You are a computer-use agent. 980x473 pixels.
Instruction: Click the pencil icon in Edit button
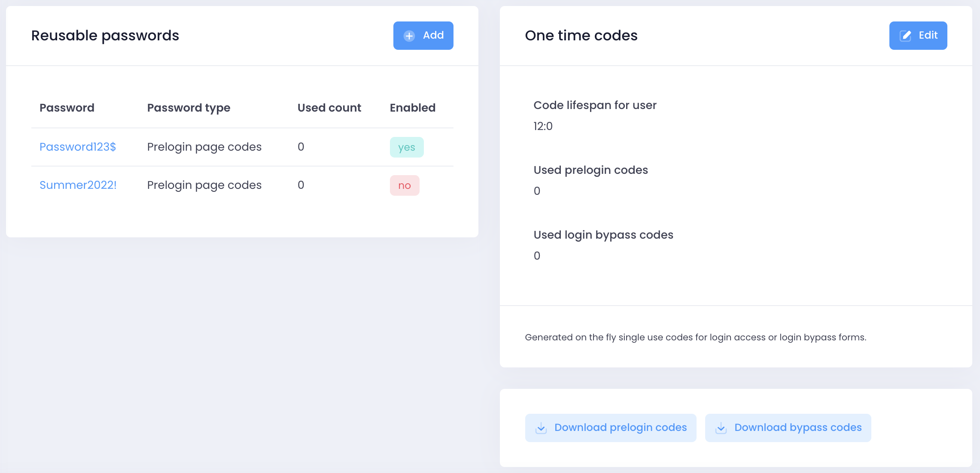pos(905,36)
